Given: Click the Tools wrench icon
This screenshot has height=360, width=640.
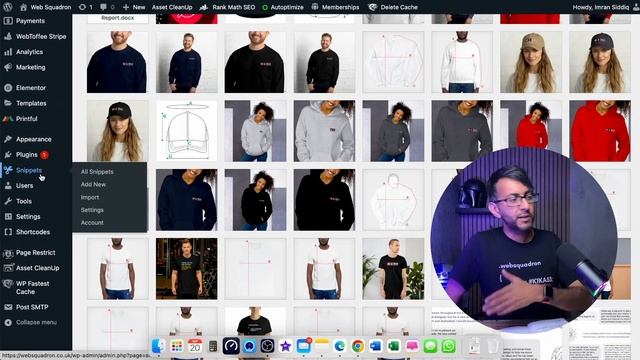Looking at the screenshot, I should [x=8, y=201].
